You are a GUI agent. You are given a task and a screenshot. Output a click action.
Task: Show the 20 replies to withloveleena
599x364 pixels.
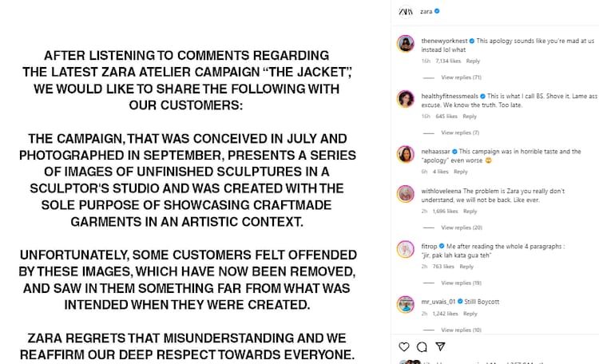(461, 227)
